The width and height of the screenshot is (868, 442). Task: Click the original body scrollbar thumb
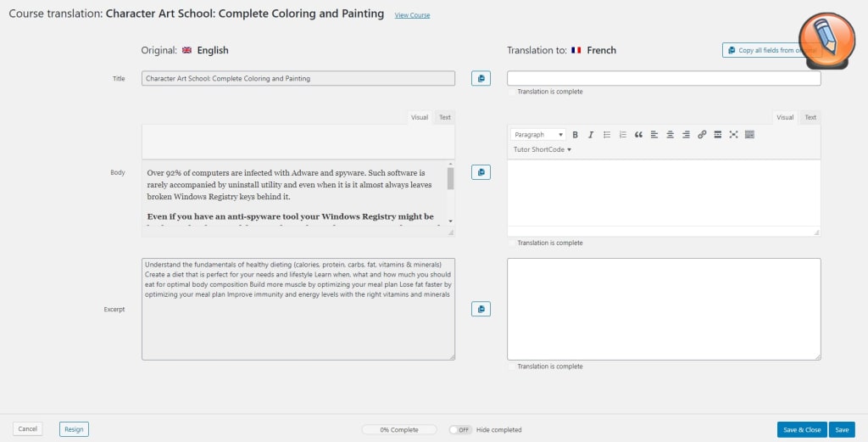point(451,178)
